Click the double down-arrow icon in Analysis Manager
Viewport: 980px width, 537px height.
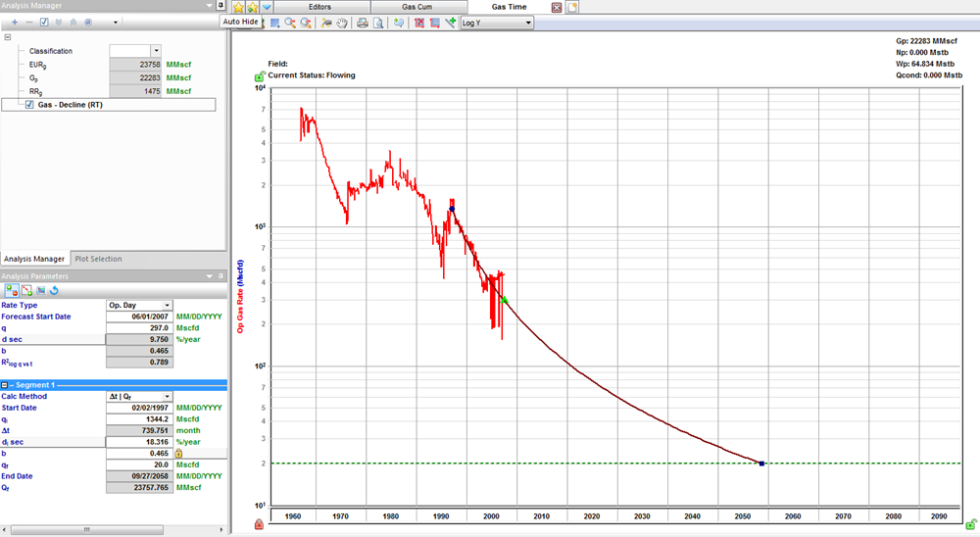tap(59, 22)
